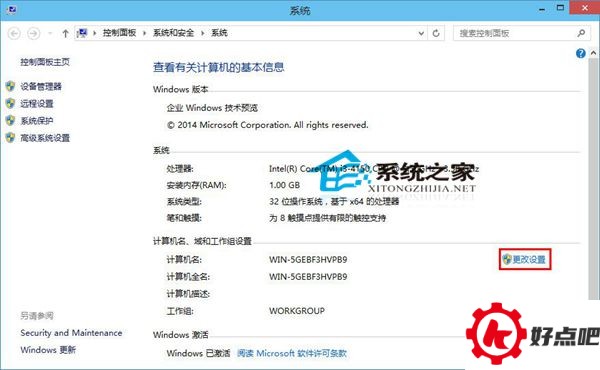Open the address bar history dropdown

point(421,33)
